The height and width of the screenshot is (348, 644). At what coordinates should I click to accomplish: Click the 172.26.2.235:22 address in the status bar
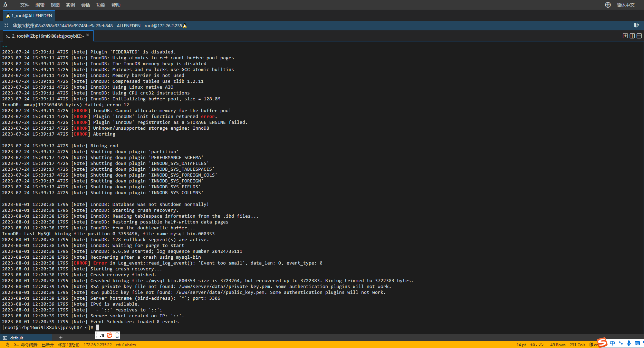tap(98, 345)
